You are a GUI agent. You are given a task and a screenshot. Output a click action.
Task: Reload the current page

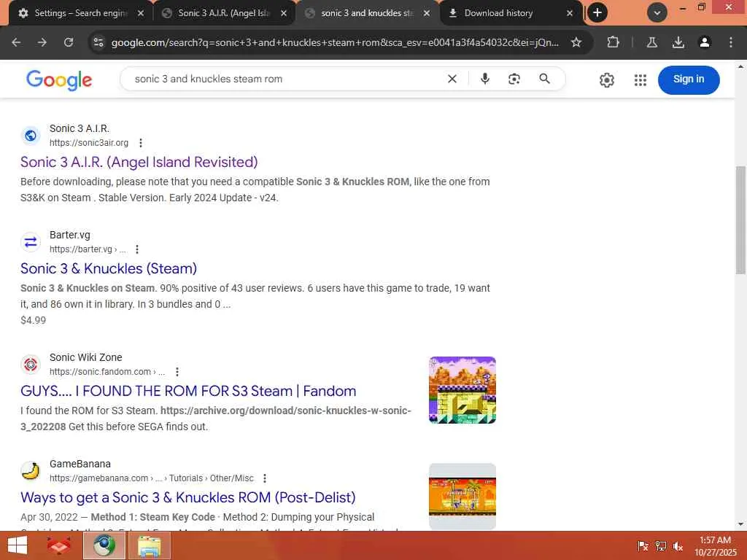coord(69,42)
